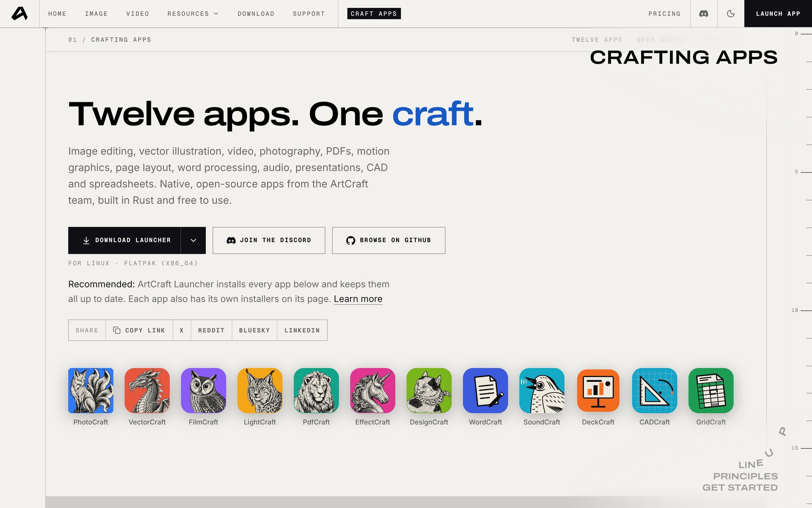
Task: Open the DeckCraft presentation app icon
Action: click(598, 390)
